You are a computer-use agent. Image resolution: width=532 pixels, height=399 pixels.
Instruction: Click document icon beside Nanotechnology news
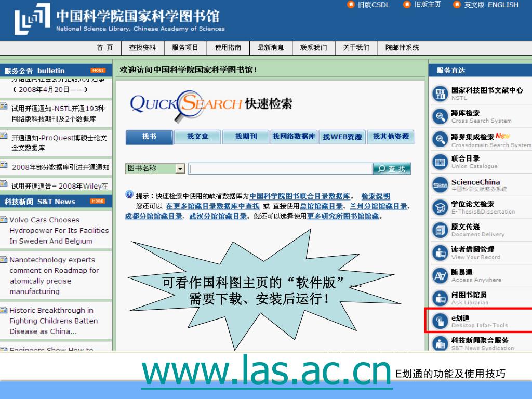4,260
